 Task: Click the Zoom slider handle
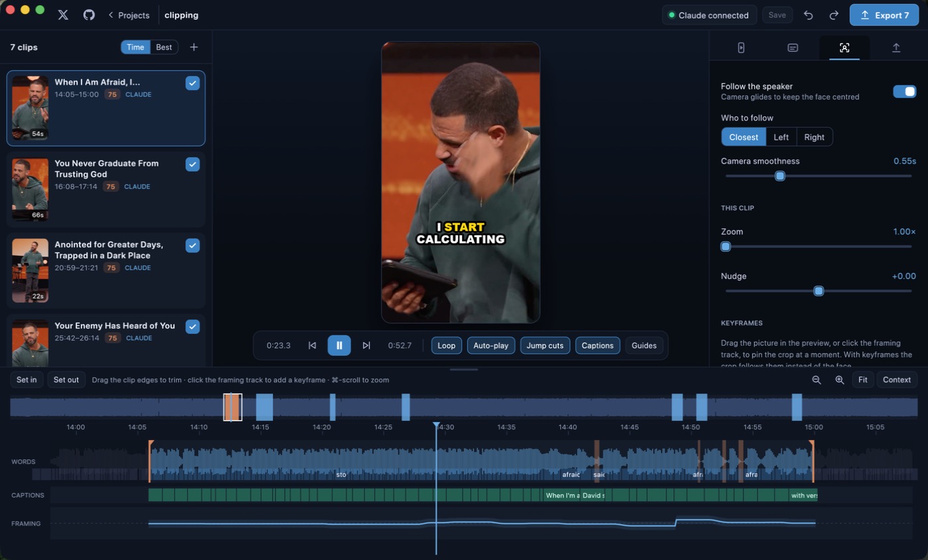pyautogui.click(x=726, y=247)
